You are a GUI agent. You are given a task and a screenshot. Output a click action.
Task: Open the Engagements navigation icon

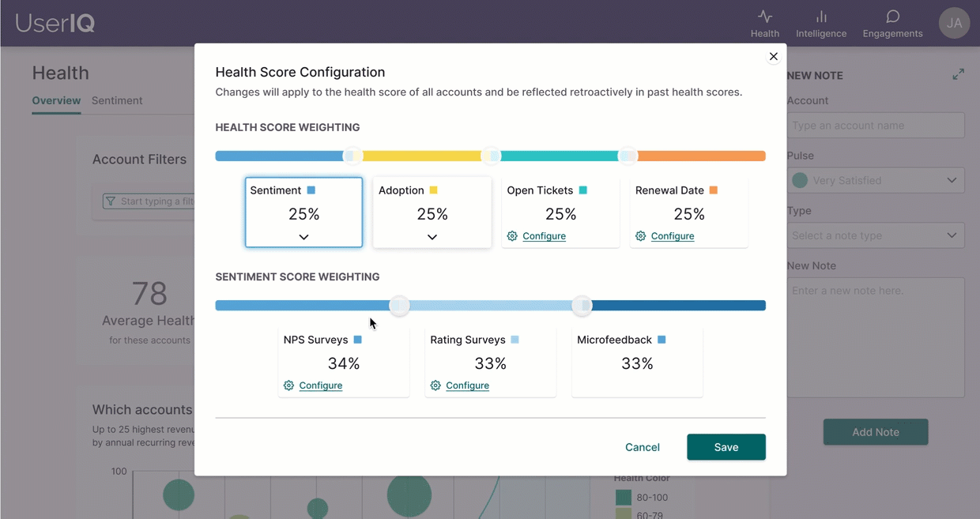point(892,17)
